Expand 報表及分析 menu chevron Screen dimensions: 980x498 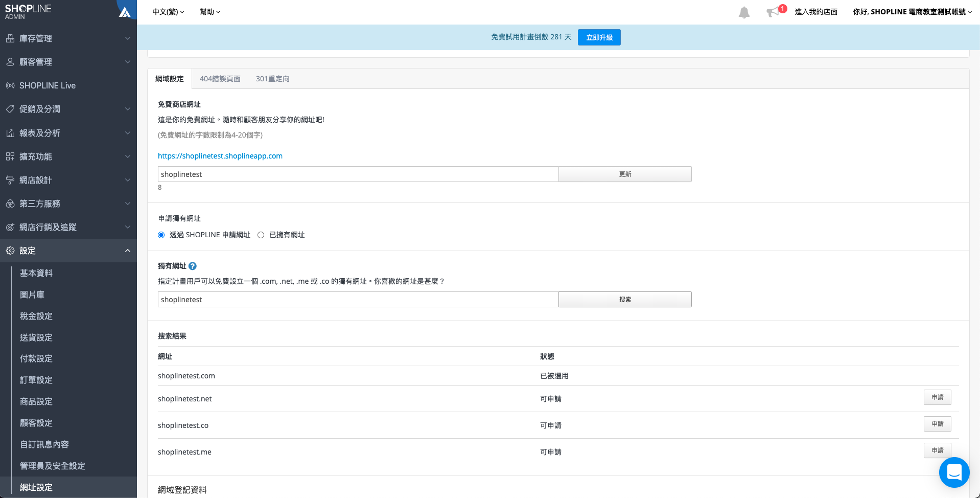pyautogui.click(x=128, y=133)
